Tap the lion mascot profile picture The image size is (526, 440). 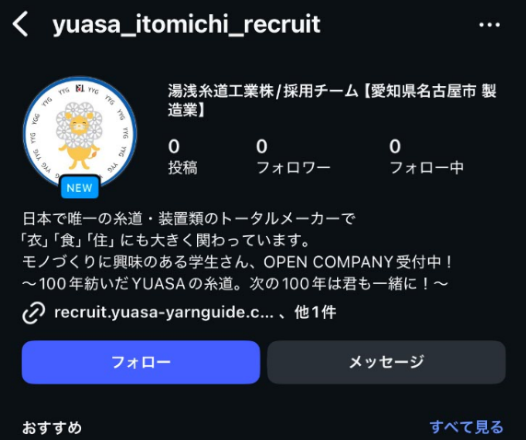[x=80, y=132]
